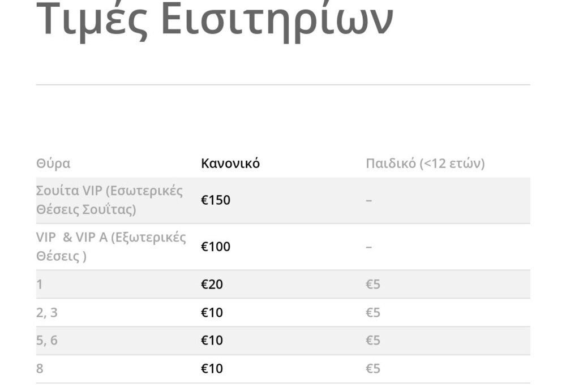566x392 pixels.
Task: Select gate 1 row label
Action: [40, 285]
